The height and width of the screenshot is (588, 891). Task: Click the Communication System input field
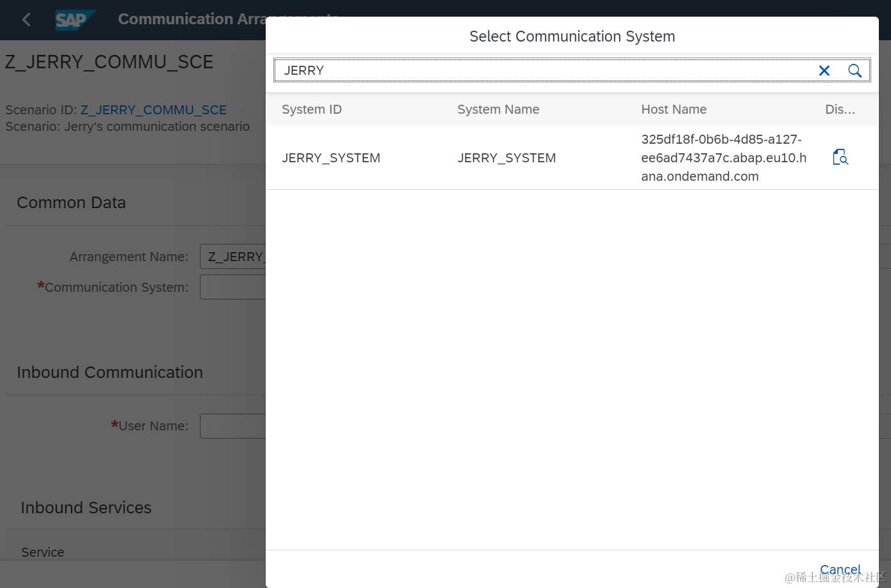click(233, 287)
